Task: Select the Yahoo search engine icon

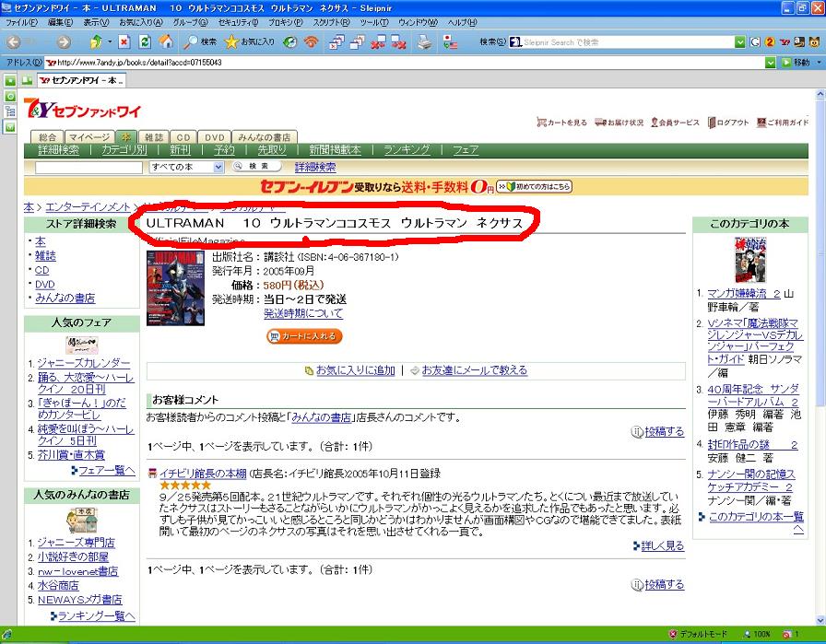Action: coord(785,42)
